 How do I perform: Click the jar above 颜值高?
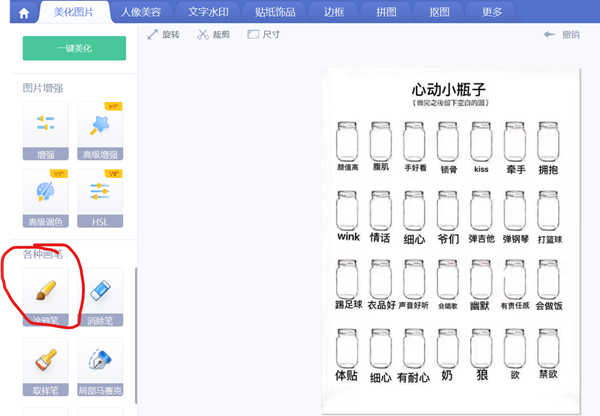(347, 142)
